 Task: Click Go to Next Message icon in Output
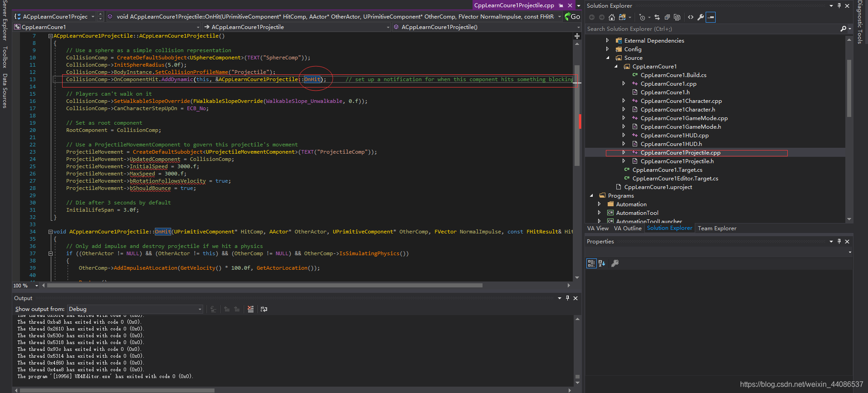click(x=237, y=309)
